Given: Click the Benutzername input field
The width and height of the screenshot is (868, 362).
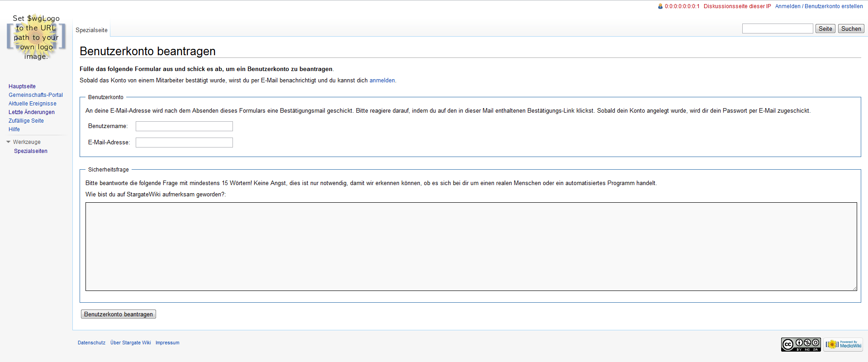Looking at the screenshot, I should (x=184, y=126).
